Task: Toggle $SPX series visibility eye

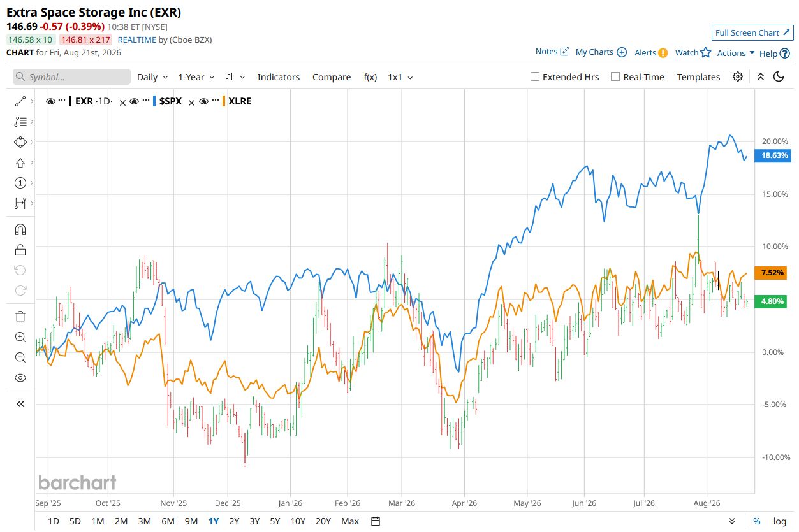Action: click(135, 101)
